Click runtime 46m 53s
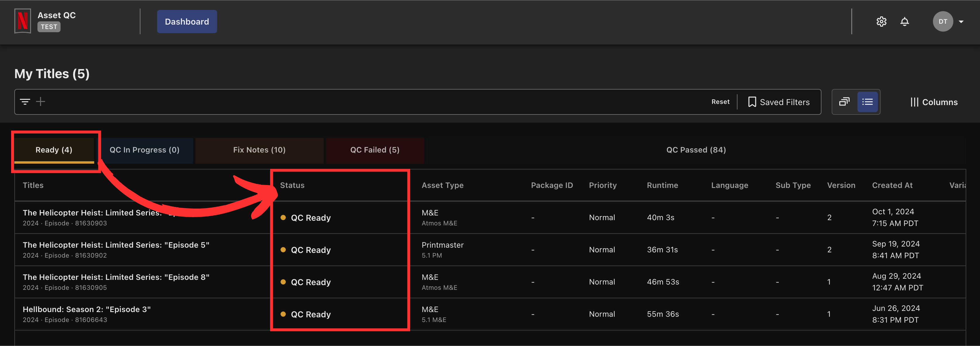The height and width of the screenshot is (346, 980). click(x=663, y=282)
